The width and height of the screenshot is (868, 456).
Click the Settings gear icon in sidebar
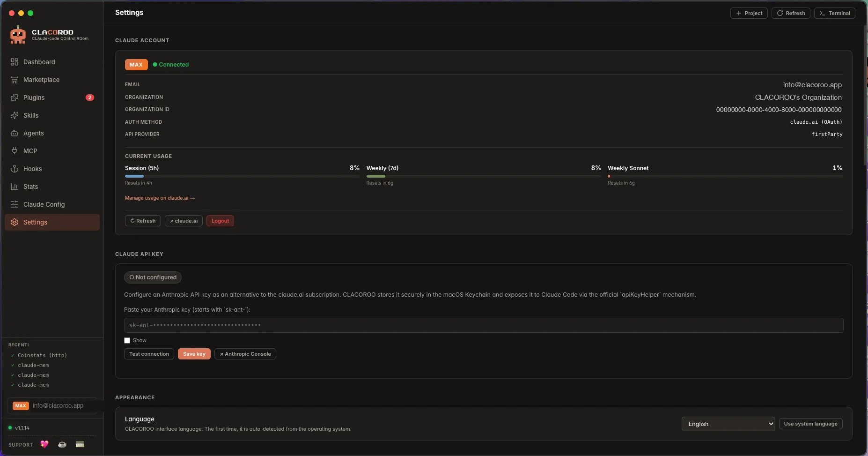tap(15, 222)
